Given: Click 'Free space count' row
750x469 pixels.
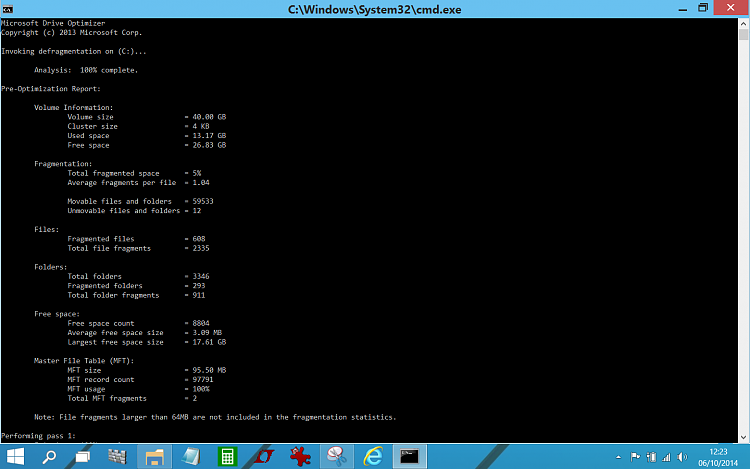Looking at the screenshot, I should (139, 323).
